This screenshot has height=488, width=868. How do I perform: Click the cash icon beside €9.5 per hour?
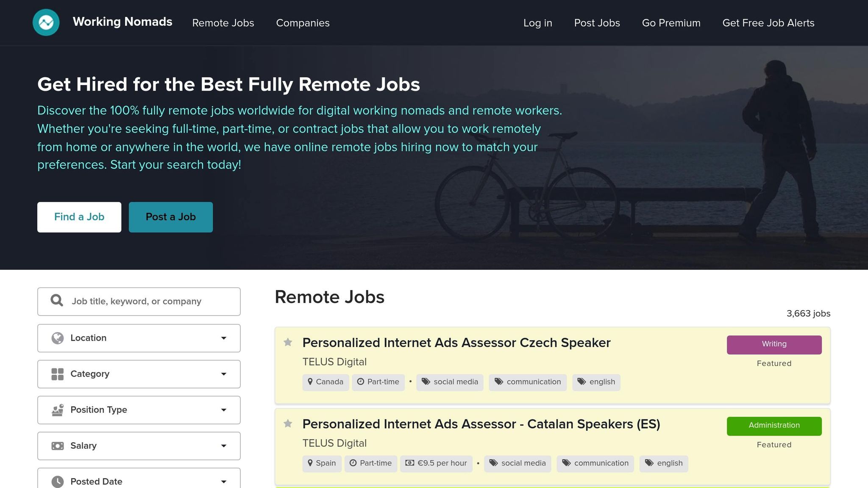(x=410, y=463)
